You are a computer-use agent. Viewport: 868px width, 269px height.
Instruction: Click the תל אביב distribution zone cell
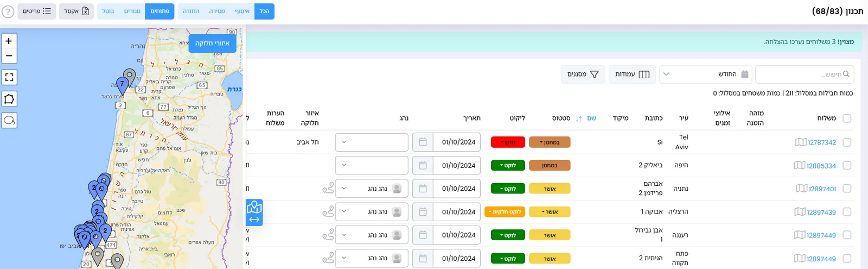point(308,142)
